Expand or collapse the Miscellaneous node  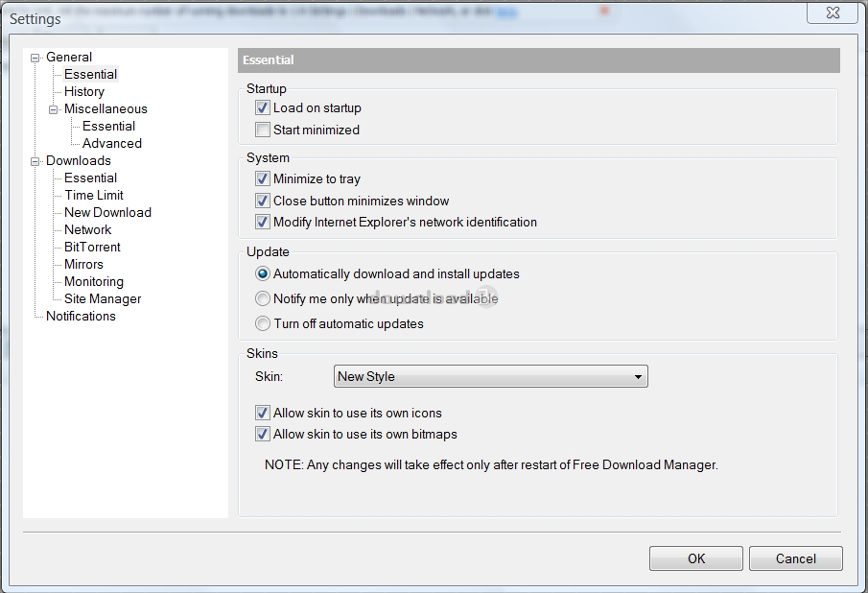54,108
